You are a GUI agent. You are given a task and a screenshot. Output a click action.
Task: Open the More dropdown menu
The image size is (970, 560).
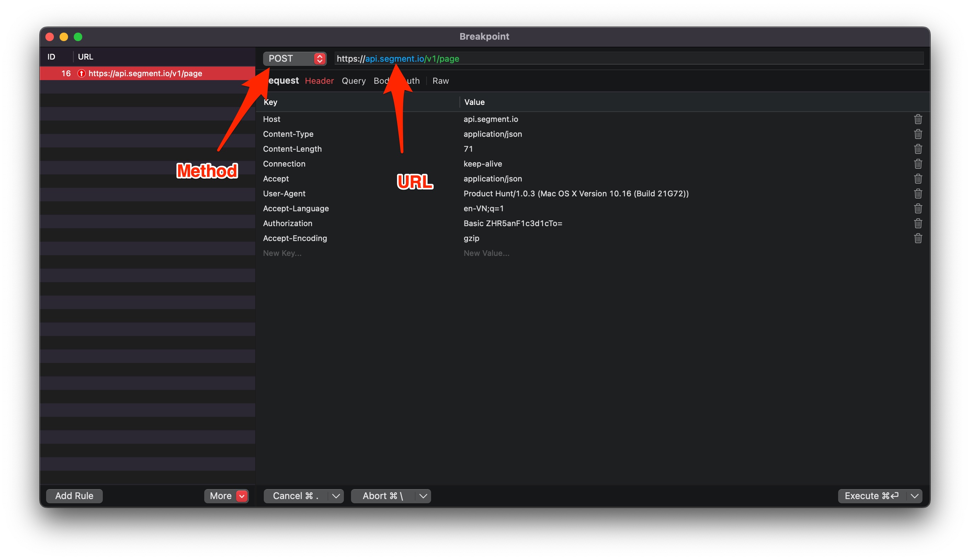pyautogui.click(x=226, y=496)
